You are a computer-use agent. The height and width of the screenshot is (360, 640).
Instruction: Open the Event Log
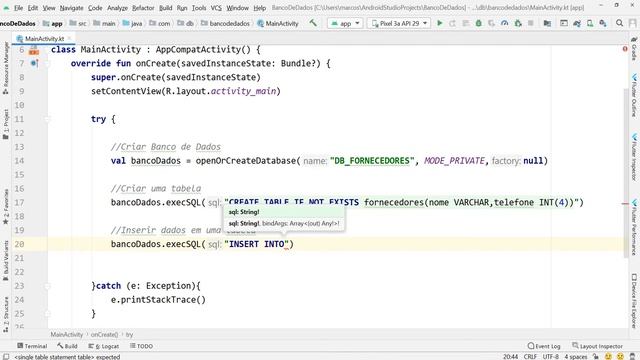tap(544, 346)
